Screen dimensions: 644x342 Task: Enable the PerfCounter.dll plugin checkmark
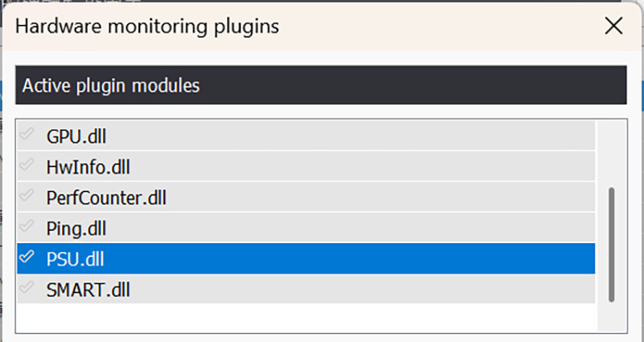tap(27, 196)
